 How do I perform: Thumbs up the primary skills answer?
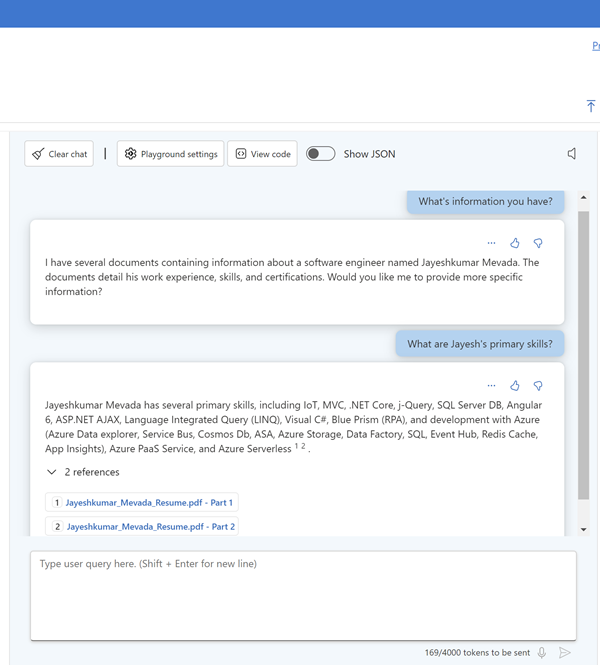(515, 386)
